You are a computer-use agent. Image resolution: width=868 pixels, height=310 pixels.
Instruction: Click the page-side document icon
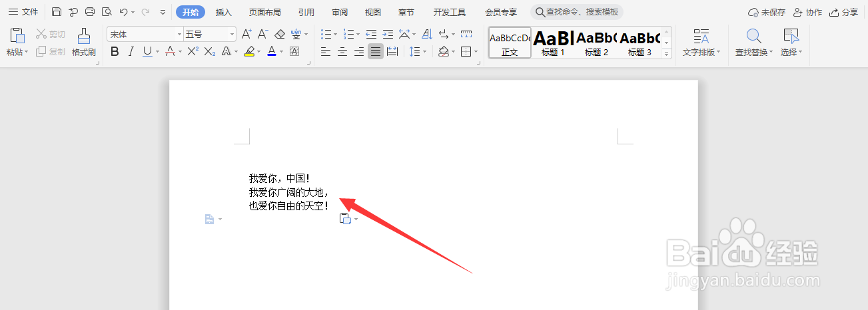point(209,219)
